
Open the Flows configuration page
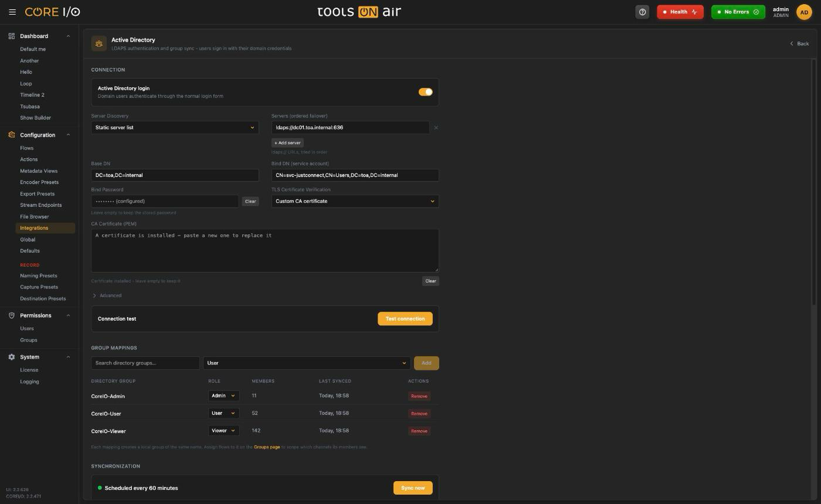(27, 148)
